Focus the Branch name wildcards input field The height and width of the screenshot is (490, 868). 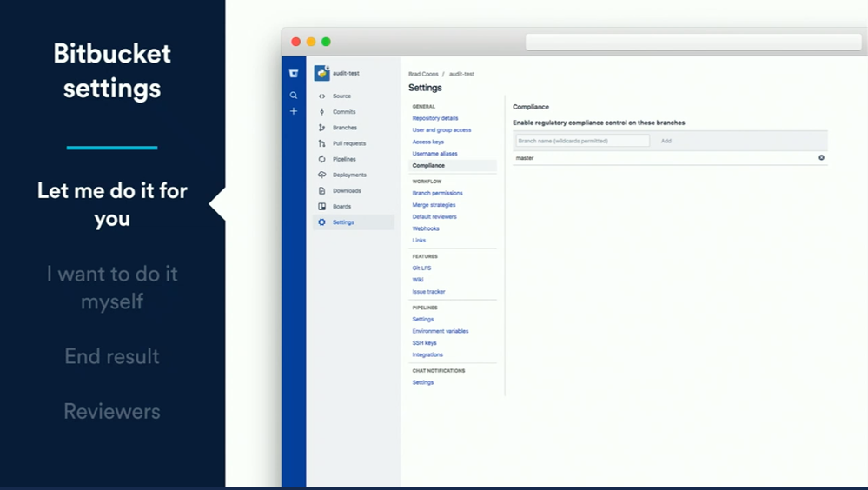582,141
